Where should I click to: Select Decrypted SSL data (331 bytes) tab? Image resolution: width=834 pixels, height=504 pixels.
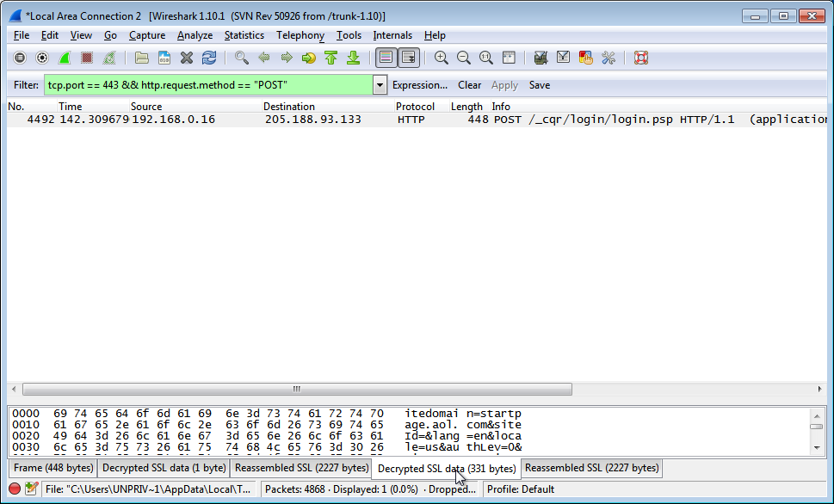[446, 469]
